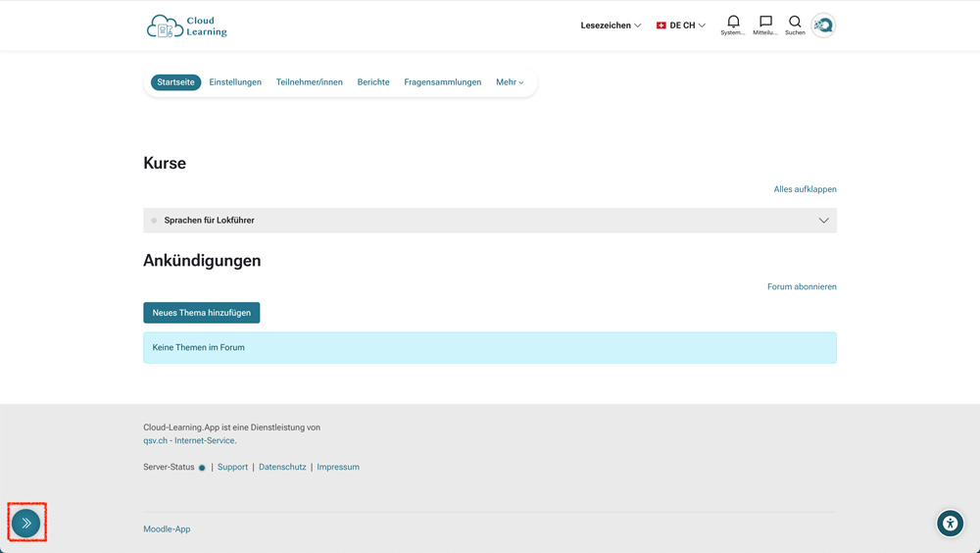Open the Mehr dropdown menu

pos(510,82)
